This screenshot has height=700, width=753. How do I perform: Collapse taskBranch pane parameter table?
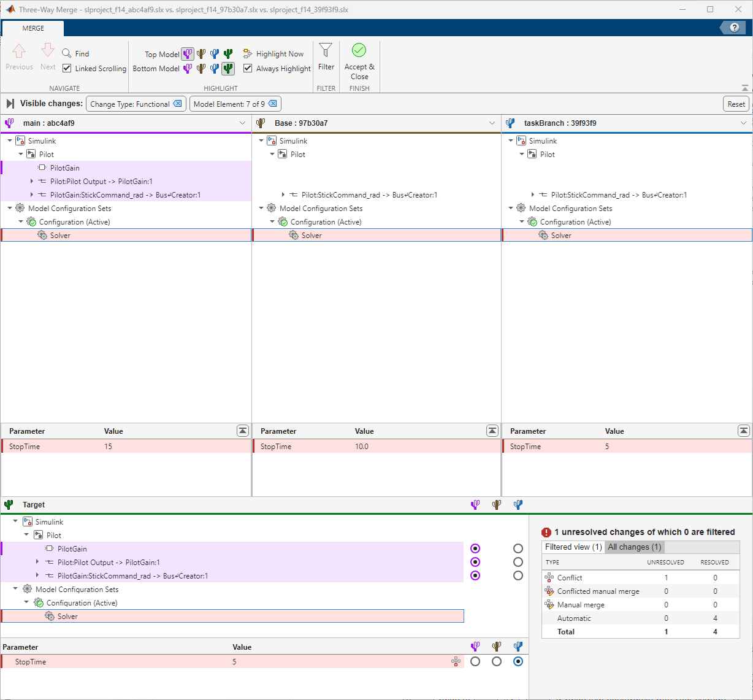(x=744, y=431)
